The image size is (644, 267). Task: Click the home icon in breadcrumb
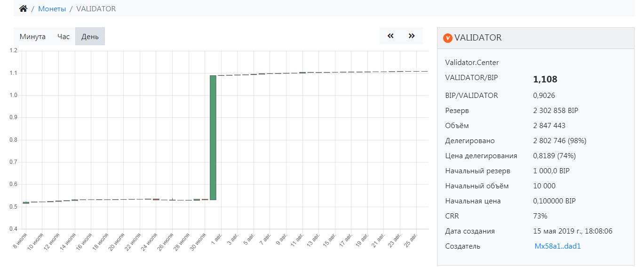click(23, 8)
